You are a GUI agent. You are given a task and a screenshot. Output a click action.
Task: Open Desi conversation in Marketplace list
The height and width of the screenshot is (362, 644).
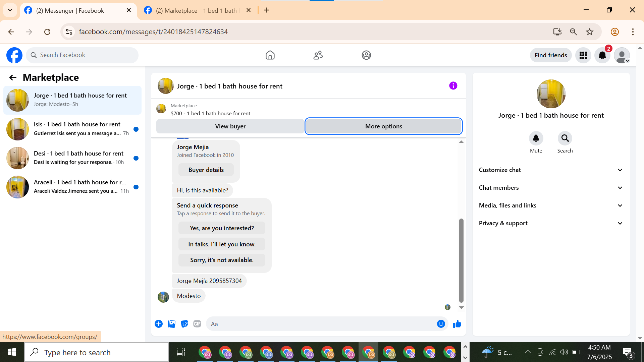click(72, 158)
